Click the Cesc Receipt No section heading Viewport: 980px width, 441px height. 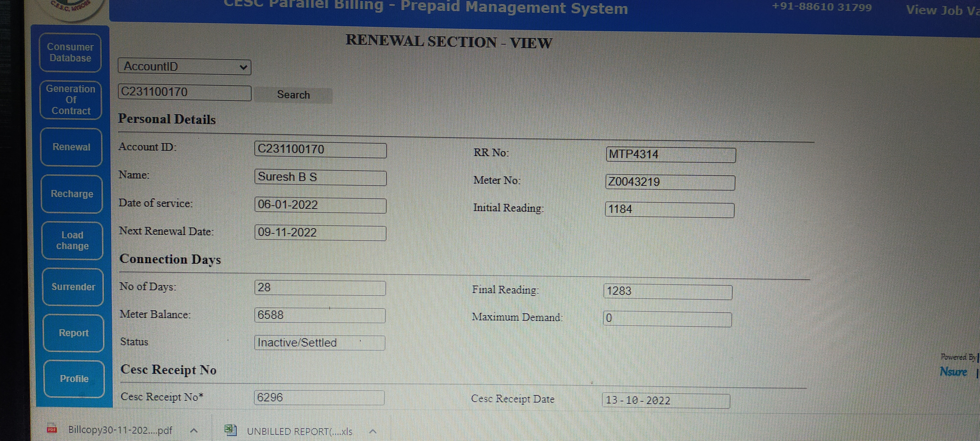[168, 370]
